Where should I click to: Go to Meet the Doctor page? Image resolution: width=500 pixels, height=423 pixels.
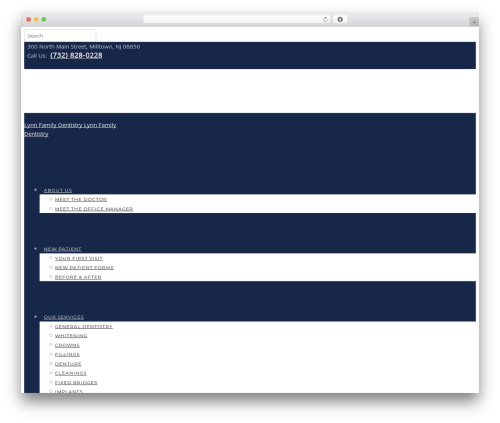click(81, 199)
